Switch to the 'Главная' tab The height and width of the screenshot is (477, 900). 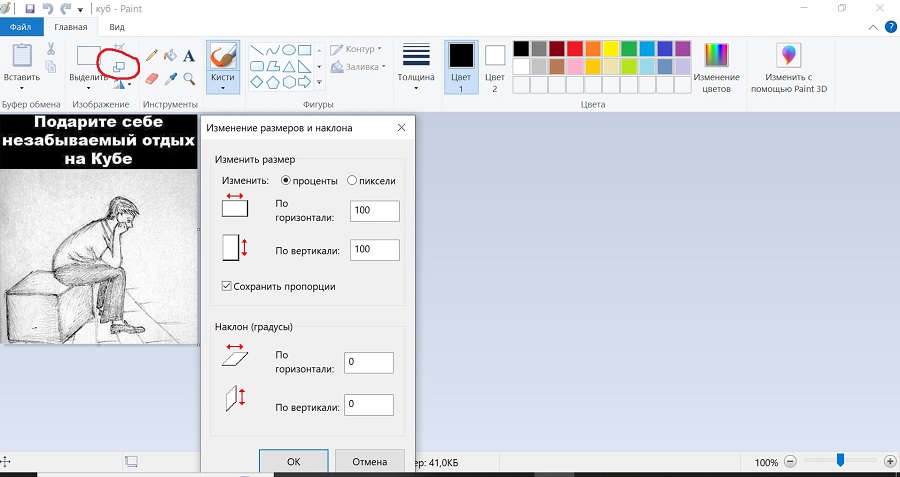click(x=71, y=27)
